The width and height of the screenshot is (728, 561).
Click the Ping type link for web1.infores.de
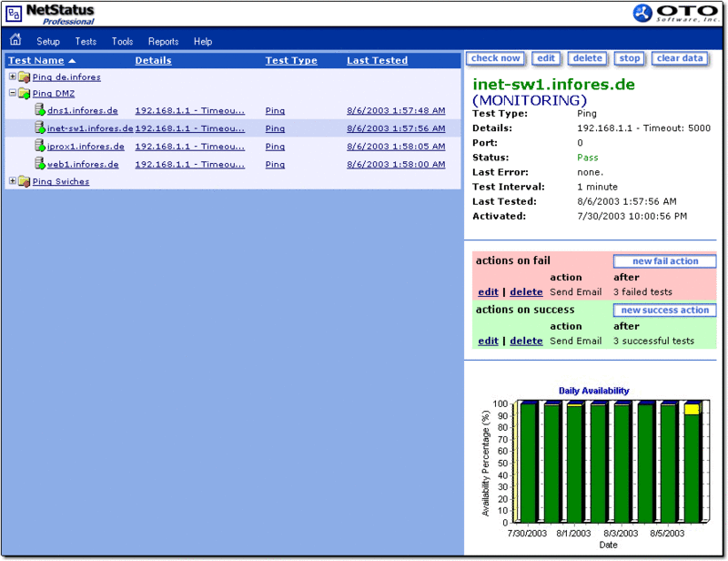click(x=275, y=164)
